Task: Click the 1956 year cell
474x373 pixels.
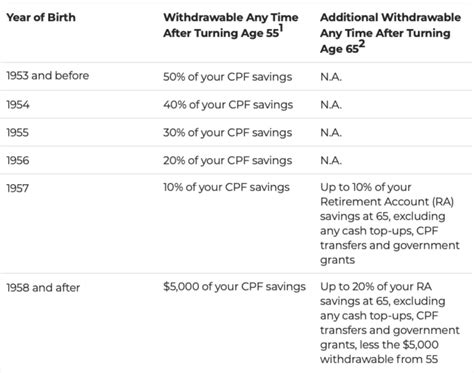Action: tap(18, 160)
